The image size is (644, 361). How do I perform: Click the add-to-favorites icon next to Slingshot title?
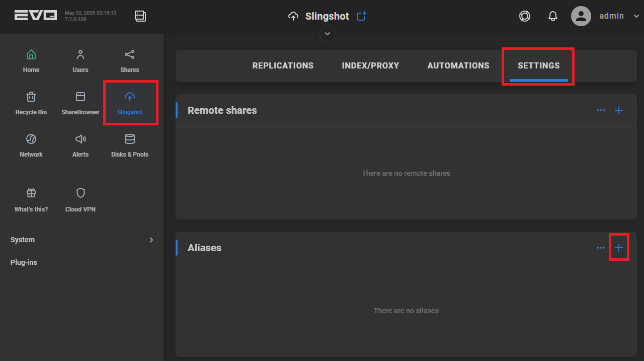[361, 16]
